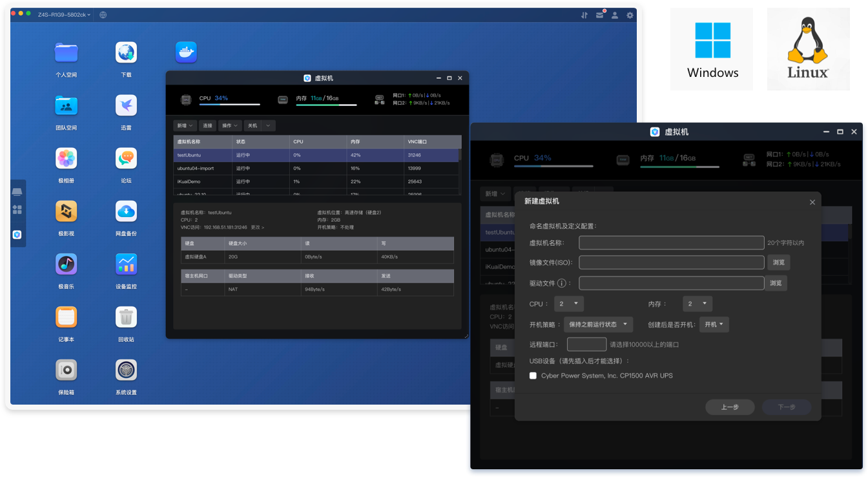Click the disk drive icon in the left dock
868x477 pixels.
[17, 192]
